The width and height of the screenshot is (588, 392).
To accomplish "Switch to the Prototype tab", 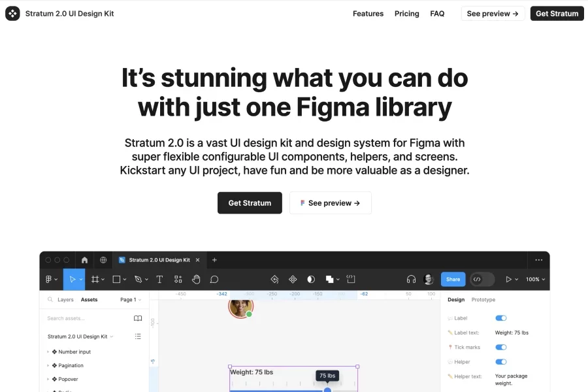I will (x=483, y=300).
